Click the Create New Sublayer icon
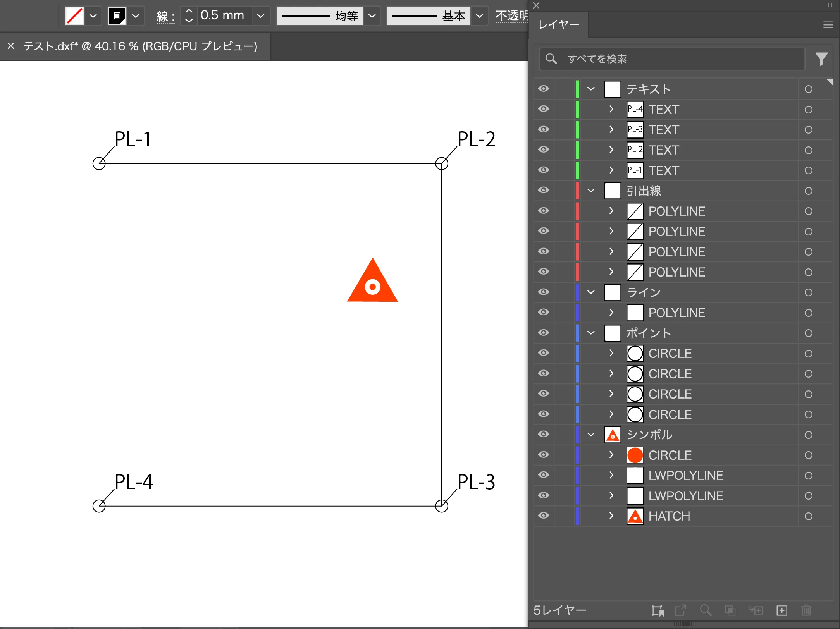Screen dimensions: 840x629 tap(756, 610)
